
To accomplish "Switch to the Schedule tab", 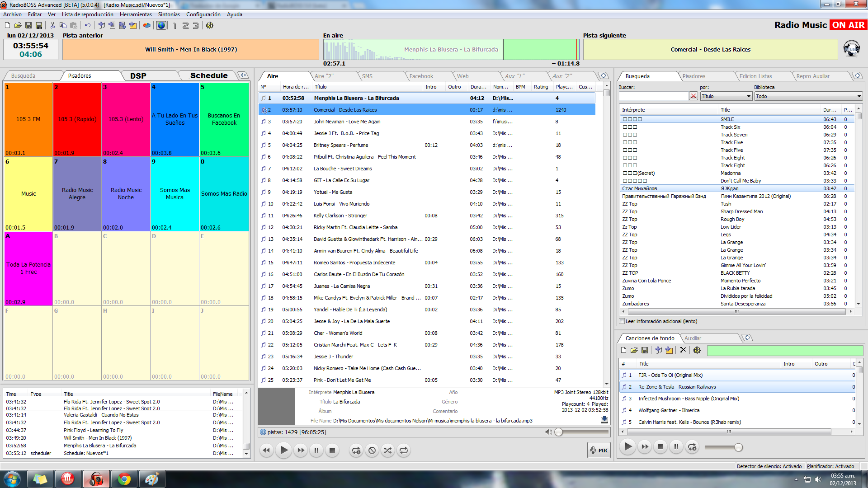I will [x=209, y=75].
